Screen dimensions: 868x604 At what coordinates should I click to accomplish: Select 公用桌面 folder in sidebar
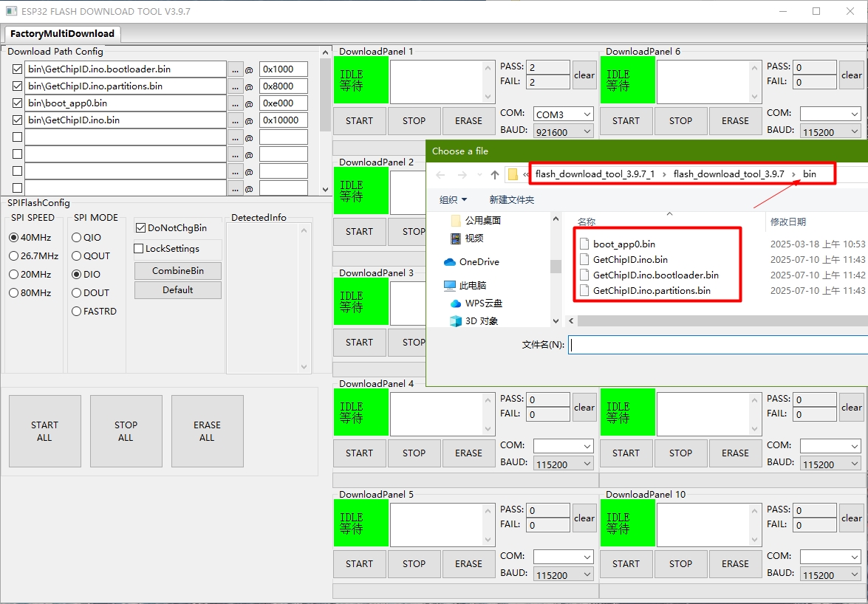tap(482, 220)
